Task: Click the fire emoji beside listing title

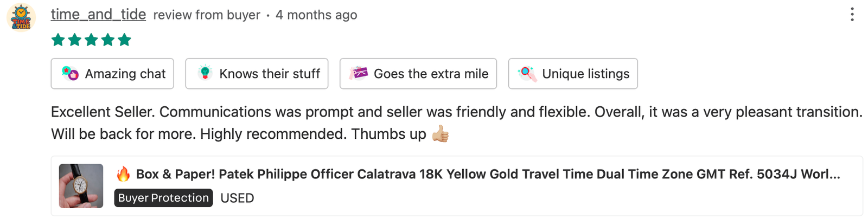Action: point(123,174)
